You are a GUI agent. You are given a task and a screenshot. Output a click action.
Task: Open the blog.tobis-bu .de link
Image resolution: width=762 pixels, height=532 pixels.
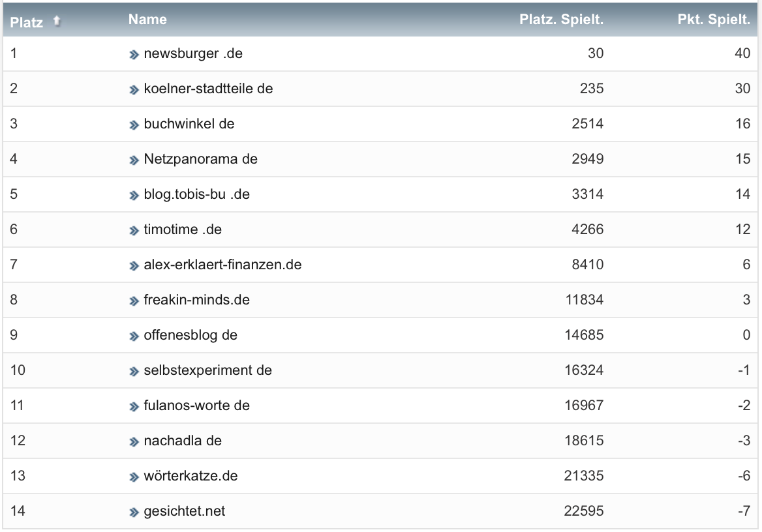(197, 194)
